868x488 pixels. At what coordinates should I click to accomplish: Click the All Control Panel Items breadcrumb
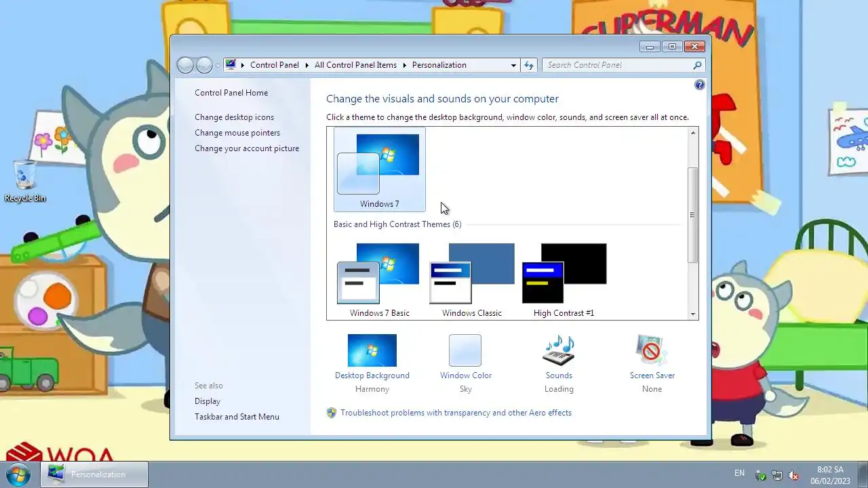click(x=355, y=65)
